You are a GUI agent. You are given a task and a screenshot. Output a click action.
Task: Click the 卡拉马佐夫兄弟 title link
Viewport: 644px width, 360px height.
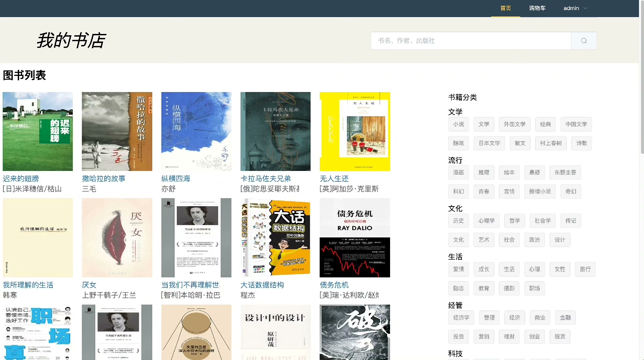266,179
